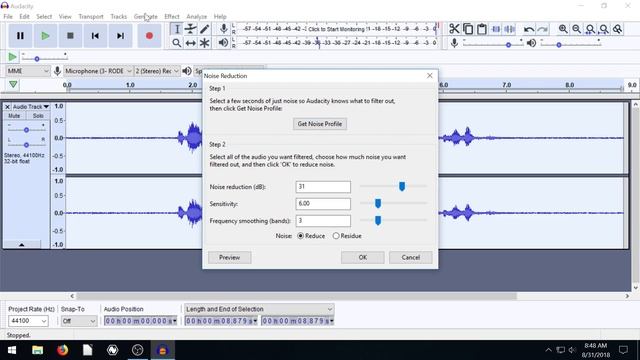The image size is (640, 360).
Task: Click the Zoom Out icon
Action: 576,29
